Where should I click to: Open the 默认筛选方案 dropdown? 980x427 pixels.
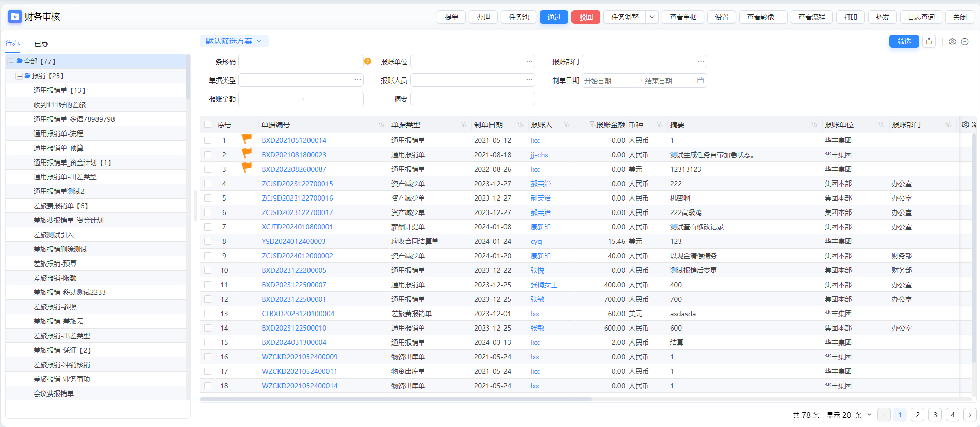234,41
